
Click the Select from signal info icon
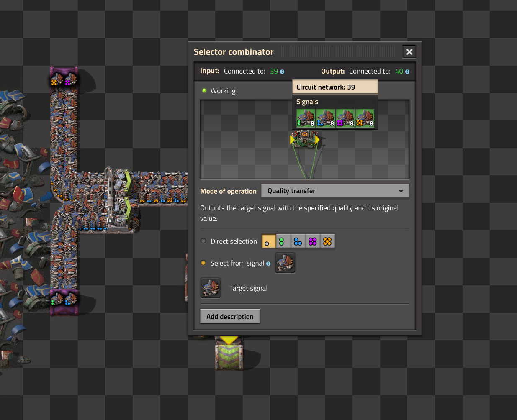(x=268, y=264)
